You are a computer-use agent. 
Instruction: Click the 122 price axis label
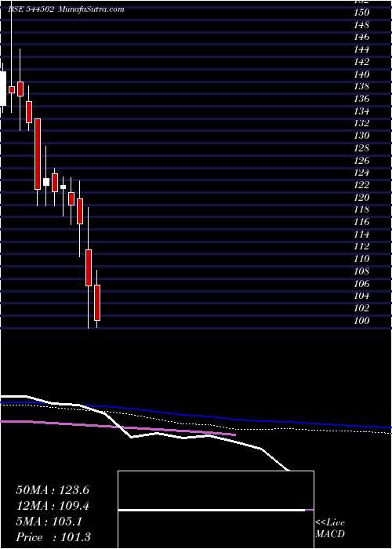tap(361, 185)
